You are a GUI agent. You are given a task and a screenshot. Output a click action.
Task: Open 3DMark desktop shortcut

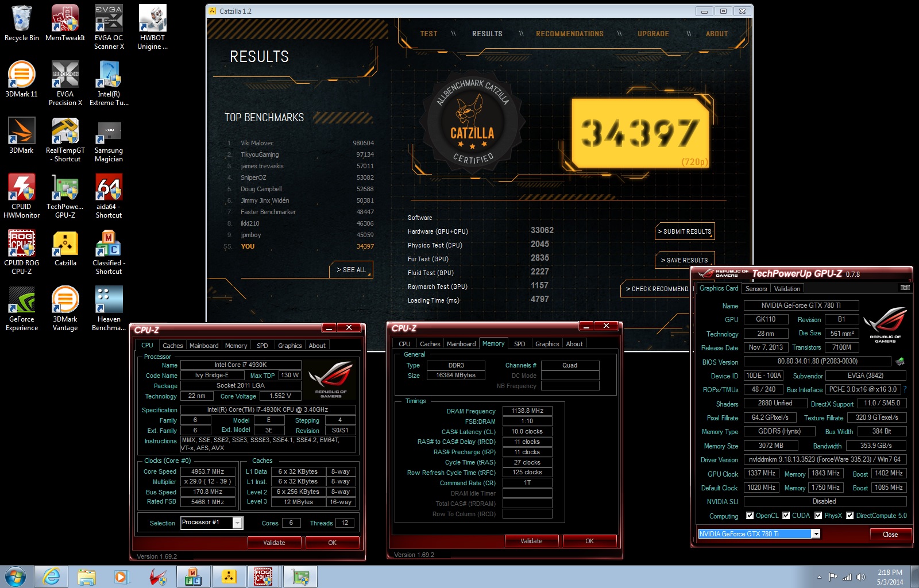22,136
